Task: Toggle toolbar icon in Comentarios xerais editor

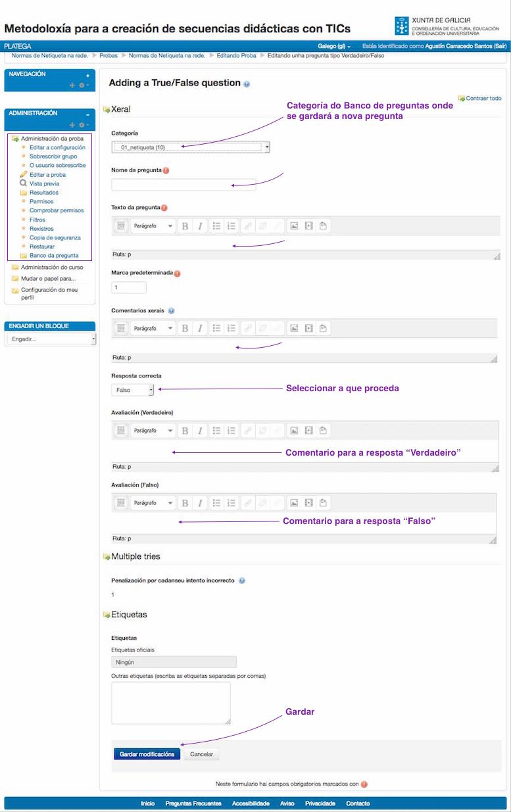Action: (121, 328)
